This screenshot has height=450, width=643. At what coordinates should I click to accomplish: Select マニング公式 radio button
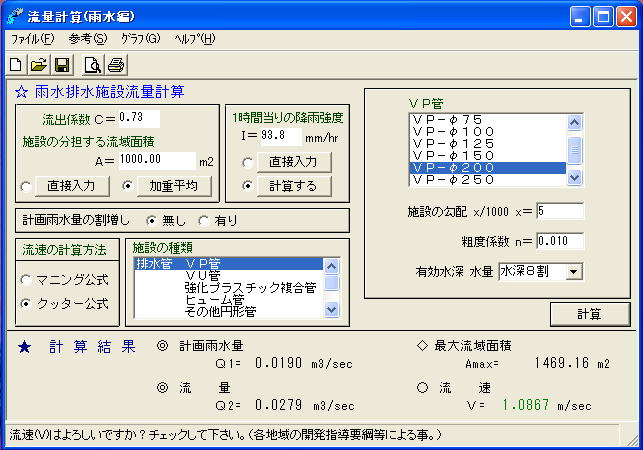(x=26, y=280)
